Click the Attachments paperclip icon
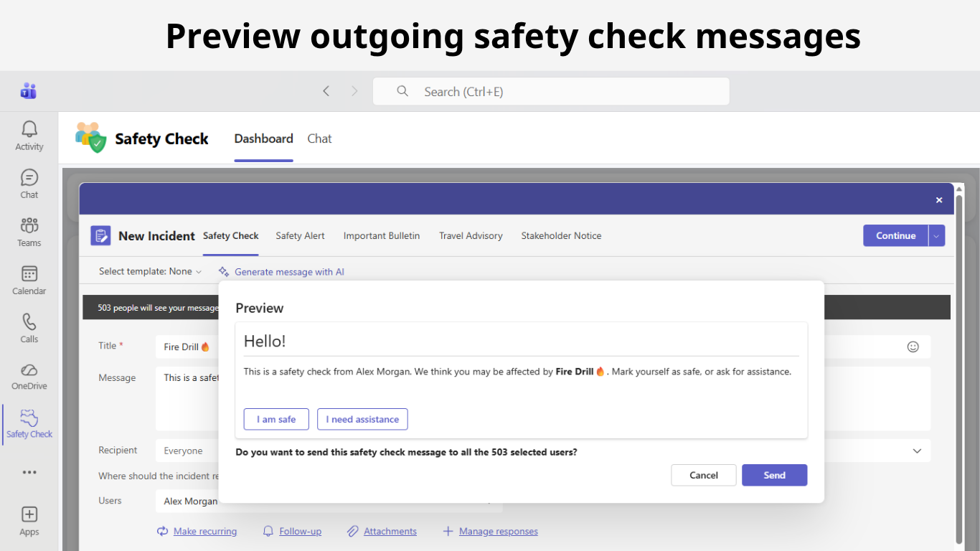The width and height of the screenshot is (980, 551). click(353, 531)
